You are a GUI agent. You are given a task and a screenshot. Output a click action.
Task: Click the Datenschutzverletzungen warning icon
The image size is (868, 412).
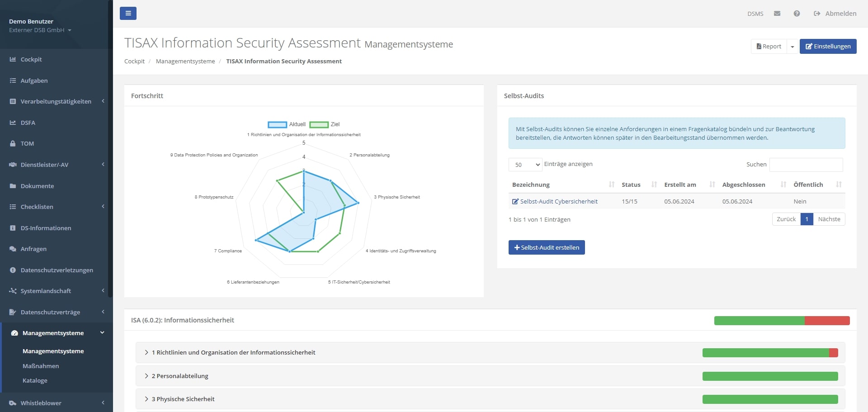(13, 270)
